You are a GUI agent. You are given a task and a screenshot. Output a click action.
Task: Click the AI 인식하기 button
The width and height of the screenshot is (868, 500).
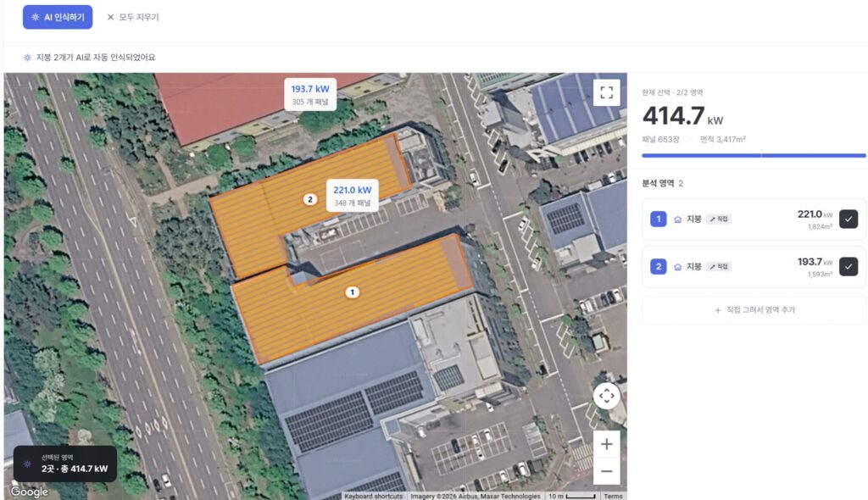pyautogui.click(x=58, y=17)
